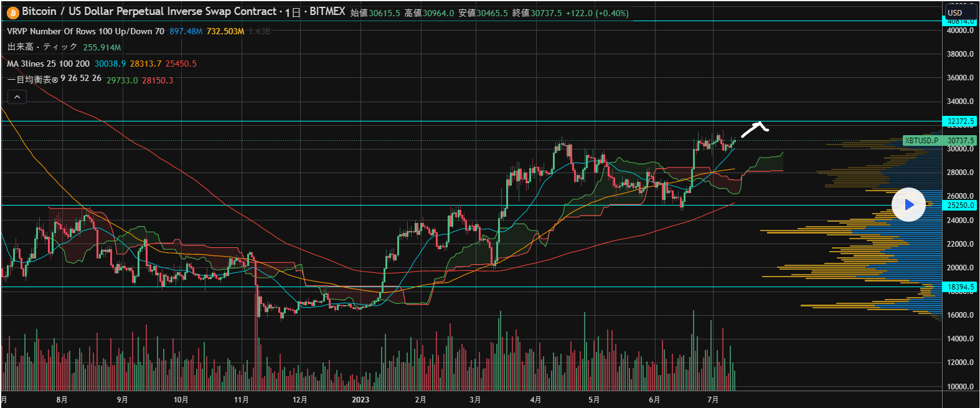Select the MA 3lines 25 100 200 legend
Image resolution: width=980 pixels, height=408 pixels.
click(x=48, y=64)
